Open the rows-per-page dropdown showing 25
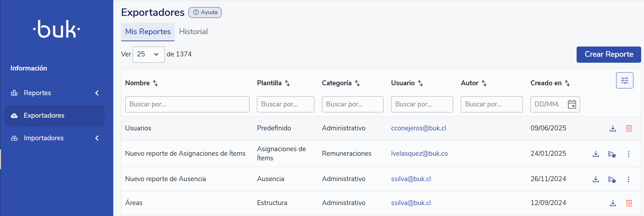Image resolution: width=644 pixels, height=216 pixels. coord(148,55)
